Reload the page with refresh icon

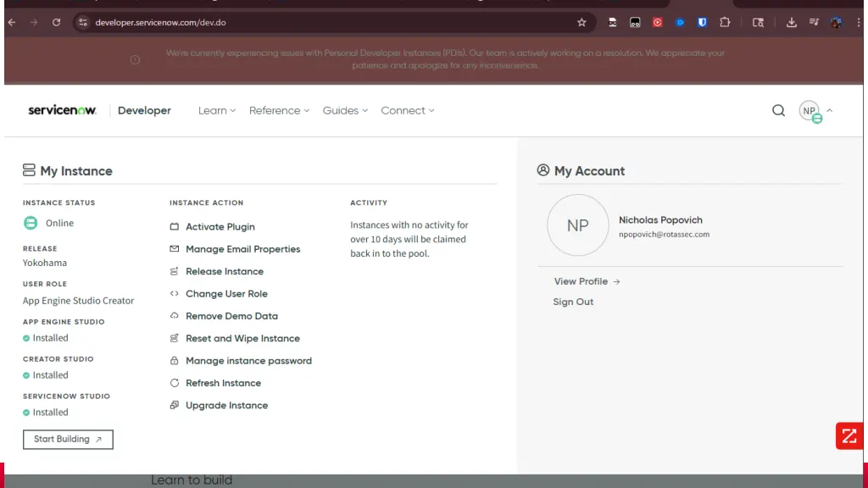[57, 23]
